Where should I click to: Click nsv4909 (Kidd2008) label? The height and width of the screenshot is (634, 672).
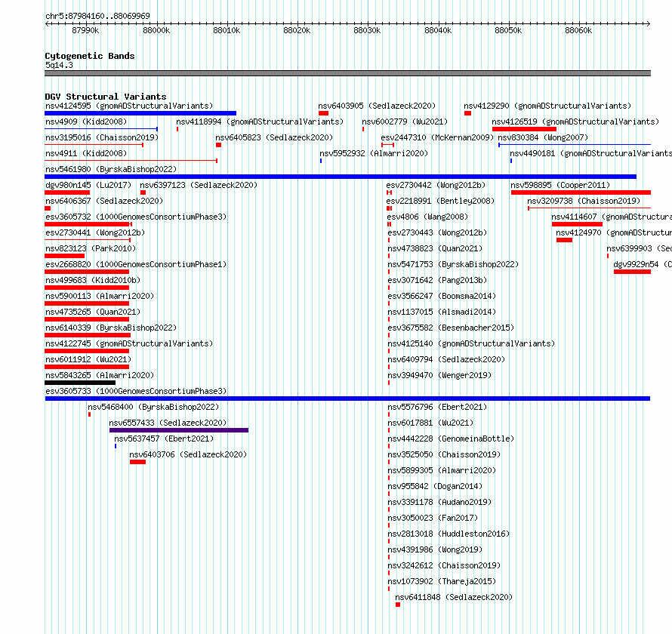click(x=86, y=122)
